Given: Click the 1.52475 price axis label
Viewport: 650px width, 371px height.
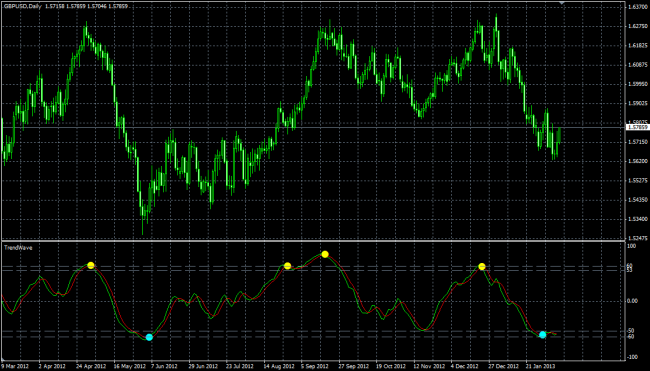Looking at the screenshot, I should pos(638,238).
